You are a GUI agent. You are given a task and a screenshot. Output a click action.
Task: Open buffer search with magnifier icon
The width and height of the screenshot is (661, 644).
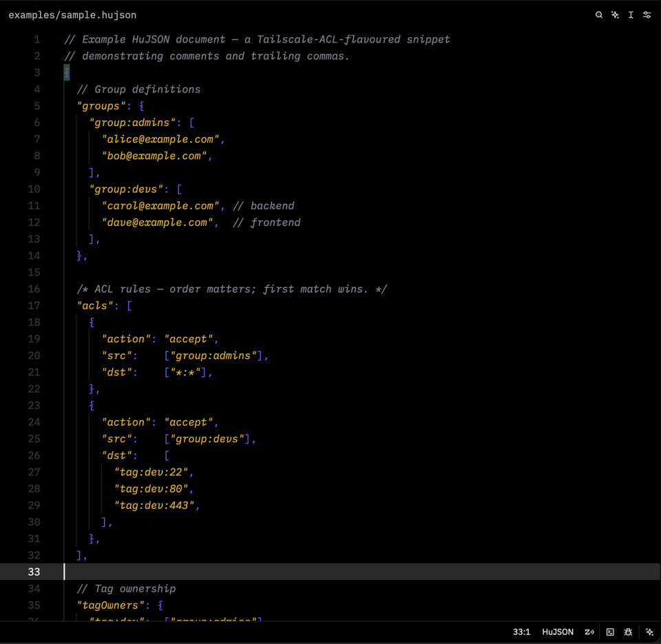click(x=598, y=15)
